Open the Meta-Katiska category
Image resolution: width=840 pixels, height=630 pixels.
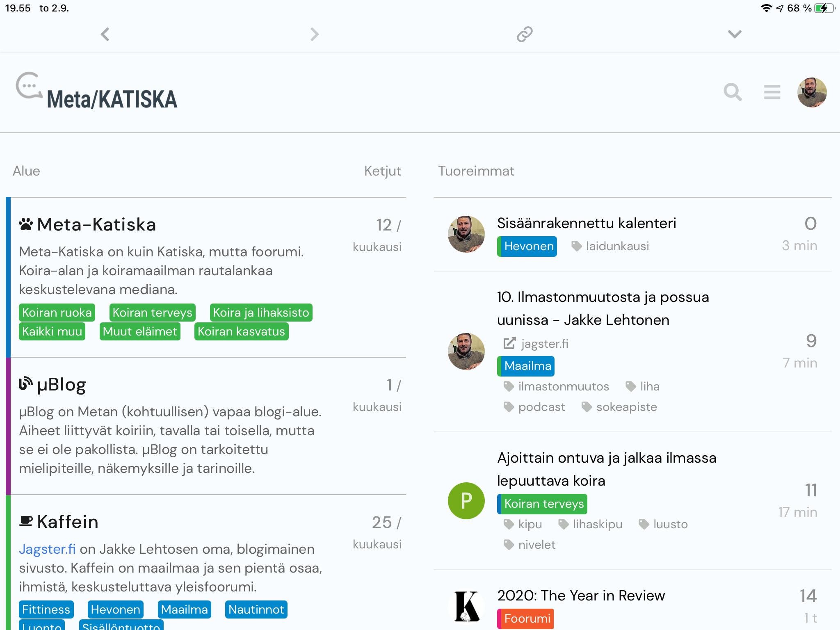(96, 225)
